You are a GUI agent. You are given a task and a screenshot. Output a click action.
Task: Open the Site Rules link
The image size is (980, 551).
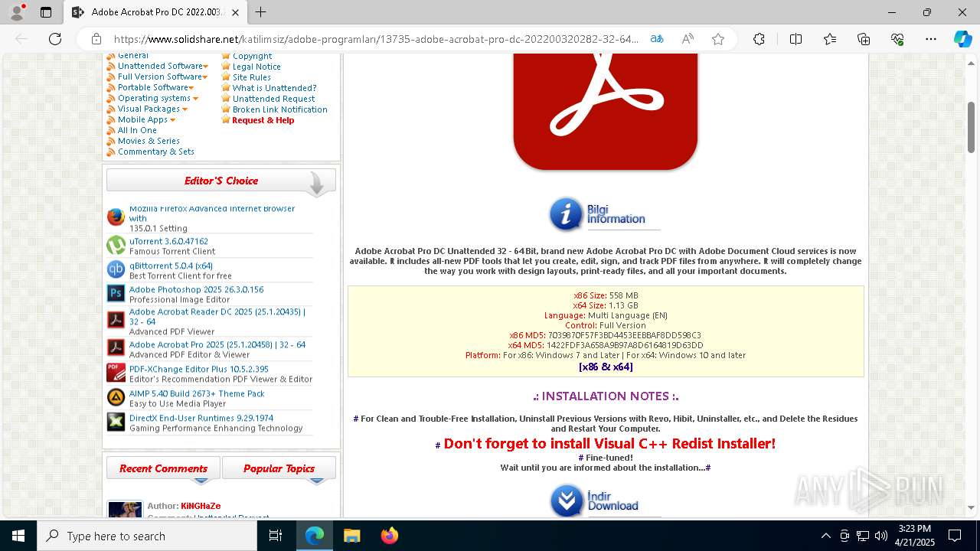[252, 77]
